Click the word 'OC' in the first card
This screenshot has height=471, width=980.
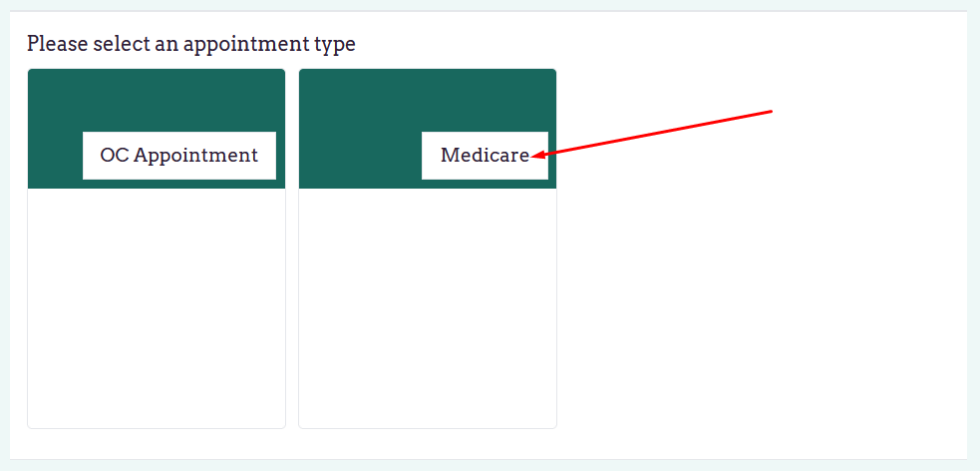pos(114,156)
